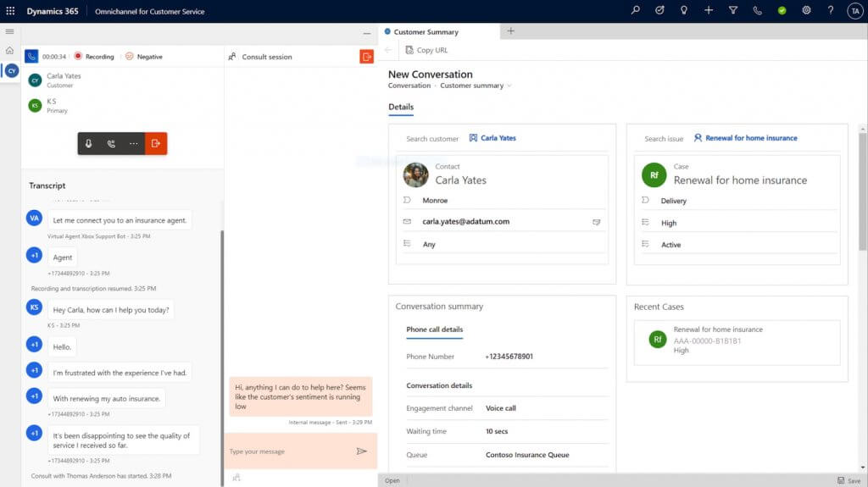The height and width of the screenshot is (487, 868).
Task: Select the CY session in left rail
Action: pos(12,71)
